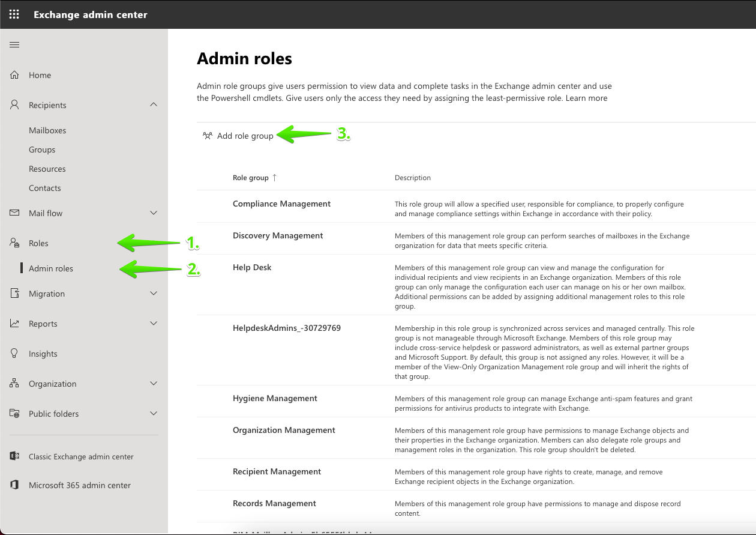Click the Roles icon in sidebar

(15, 243)
